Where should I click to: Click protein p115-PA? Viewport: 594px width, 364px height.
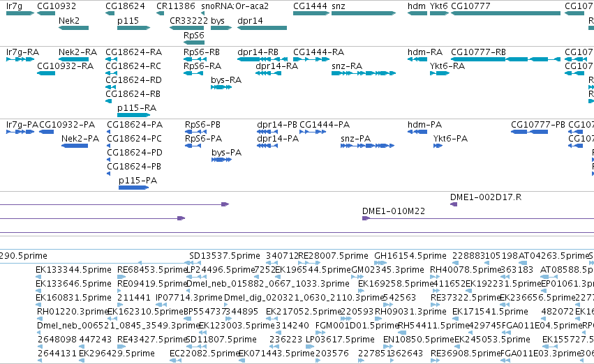click(133, 188)
